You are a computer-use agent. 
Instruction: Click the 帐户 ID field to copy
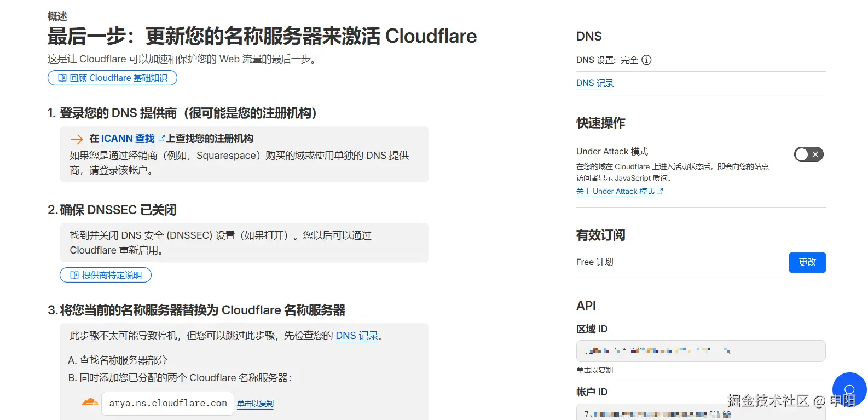(x=701, y=412)
